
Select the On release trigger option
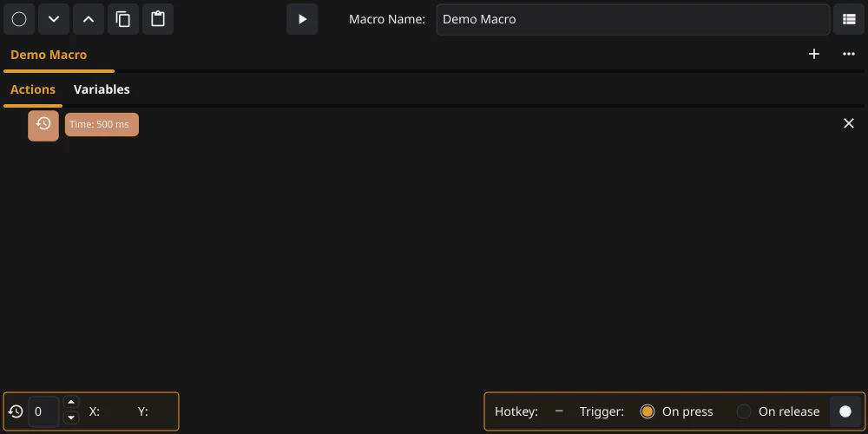[x=778, y=411]
